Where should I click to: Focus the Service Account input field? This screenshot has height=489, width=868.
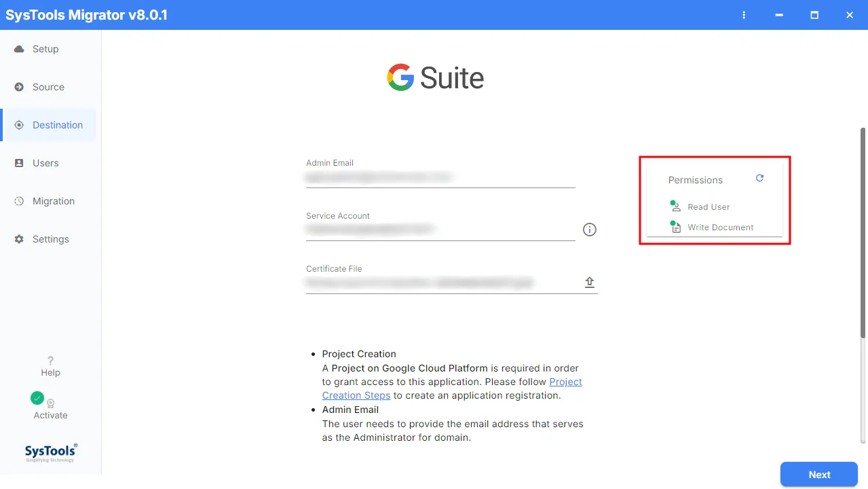coord(440,230)
